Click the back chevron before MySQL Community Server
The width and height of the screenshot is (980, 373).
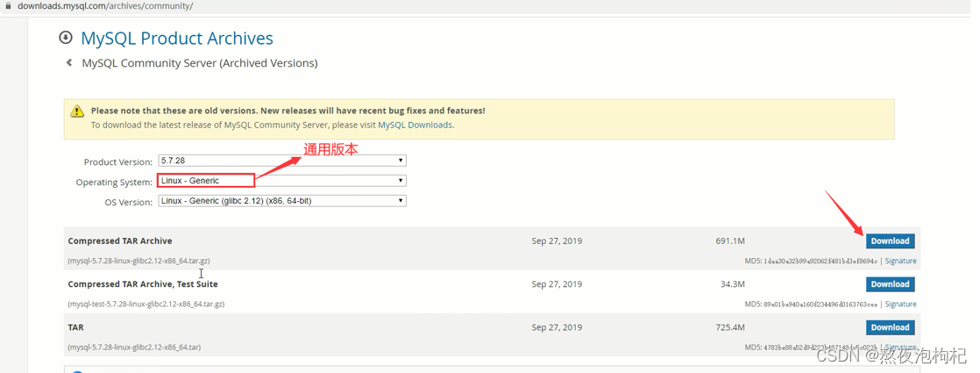[x=69, y=63]
